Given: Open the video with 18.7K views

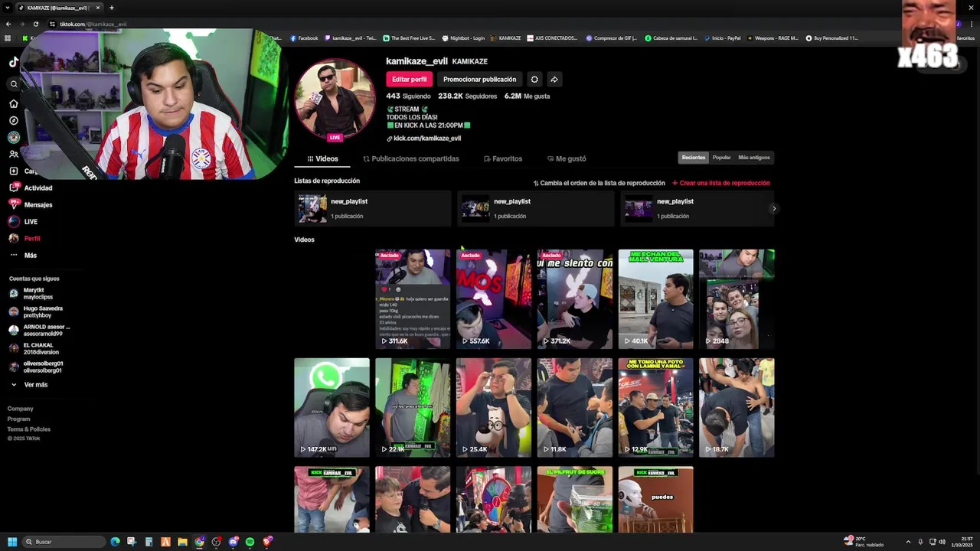Looking at the screenshot, I should click(x=737, y=408).
